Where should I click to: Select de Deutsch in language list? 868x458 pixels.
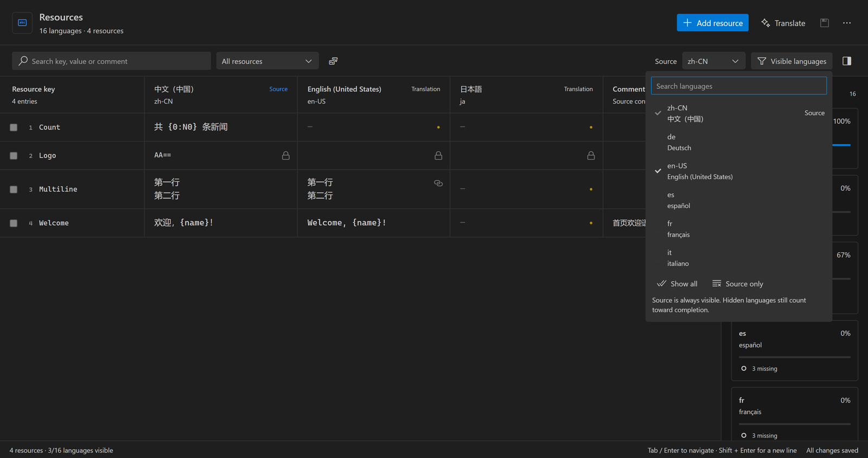coord(739,142)
